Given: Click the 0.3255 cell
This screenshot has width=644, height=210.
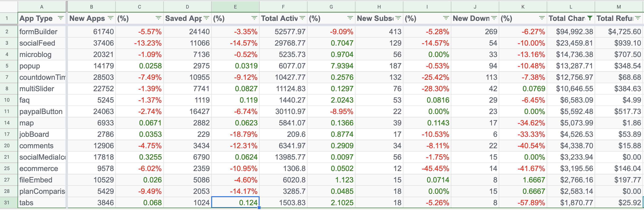Looking at the screenshot, I should 140,157.
